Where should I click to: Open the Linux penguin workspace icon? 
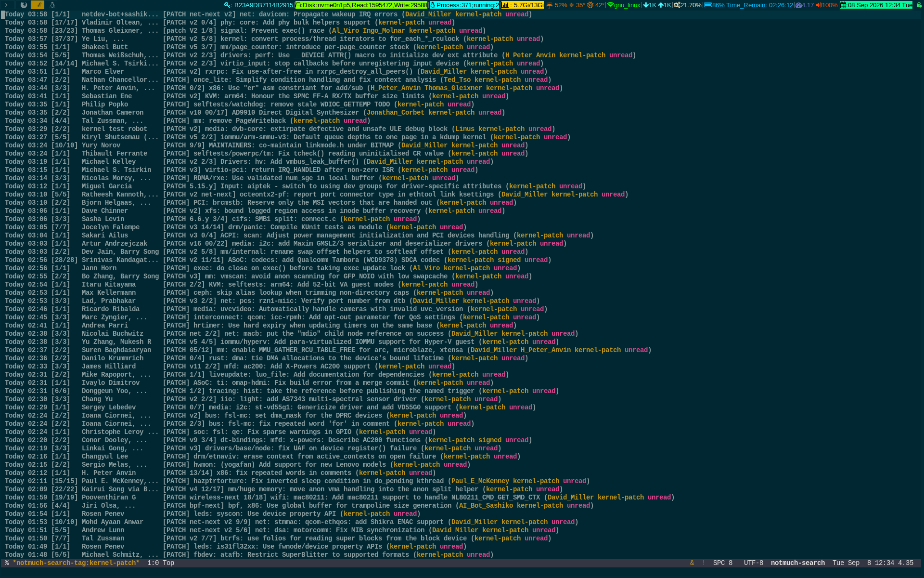52,5
